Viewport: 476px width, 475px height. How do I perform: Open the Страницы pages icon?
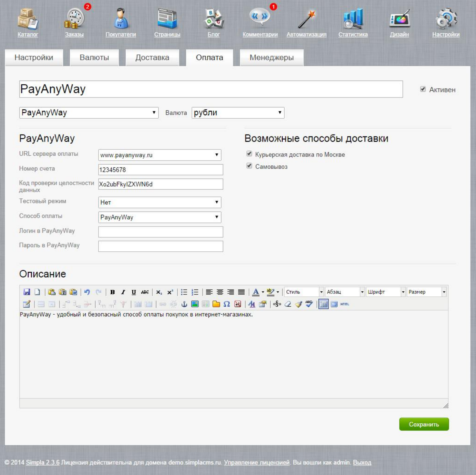click(x=167, y=18)
